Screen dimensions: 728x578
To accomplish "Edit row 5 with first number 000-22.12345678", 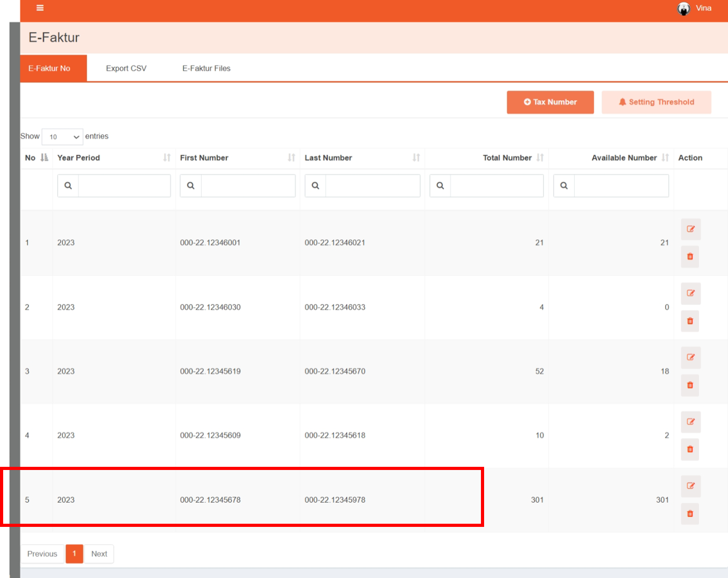I will (690, 486).
